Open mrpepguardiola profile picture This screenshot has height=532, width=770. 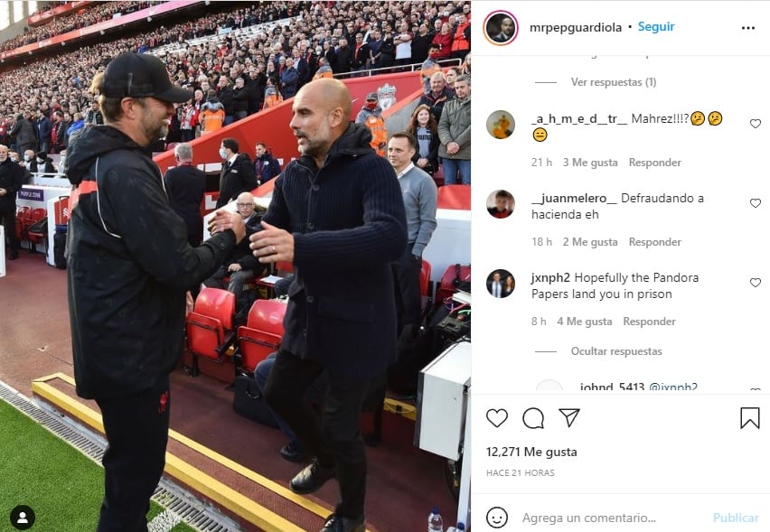501,27
